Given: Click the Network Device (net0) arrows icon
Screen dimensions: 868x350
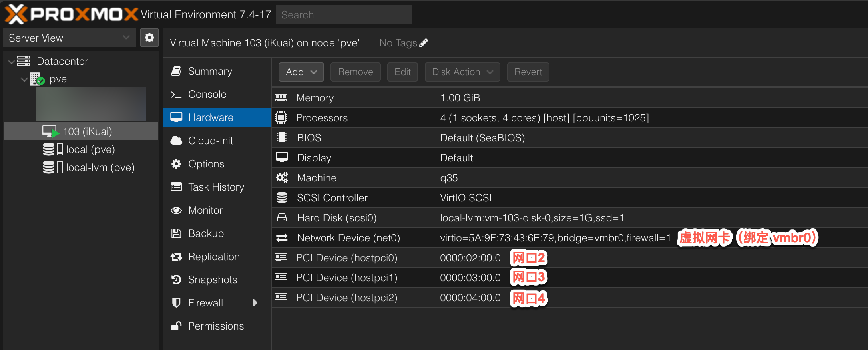Looking at the screenshot, I should tap(282, 238).
